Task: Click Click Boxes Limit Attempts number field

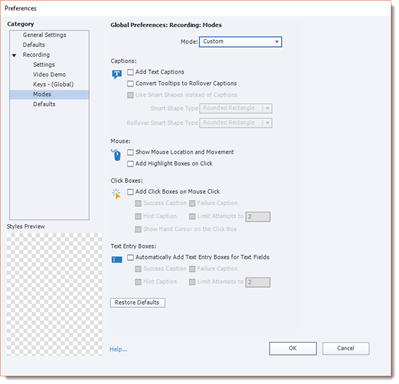Action: click(x=258, y=217)
